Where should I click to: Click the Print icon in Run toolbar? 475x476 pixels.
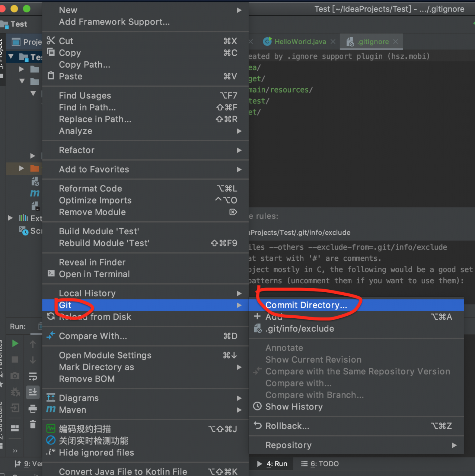tap(33, 408)
